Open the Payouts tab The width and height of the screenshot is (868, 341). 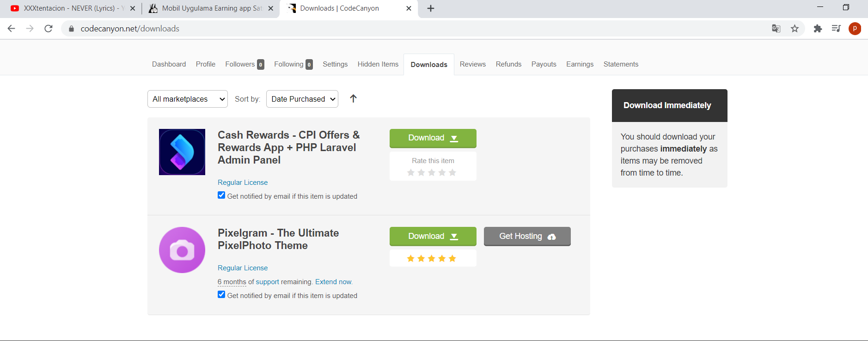[x=544, y=64]
